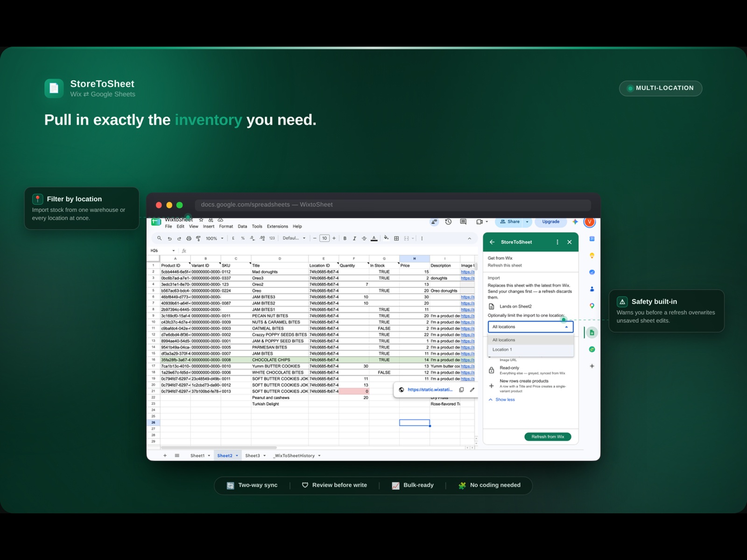Screen dimensions: 747x560
Task: Click the text color swatch icon
Action: click(x=374, y=238)
